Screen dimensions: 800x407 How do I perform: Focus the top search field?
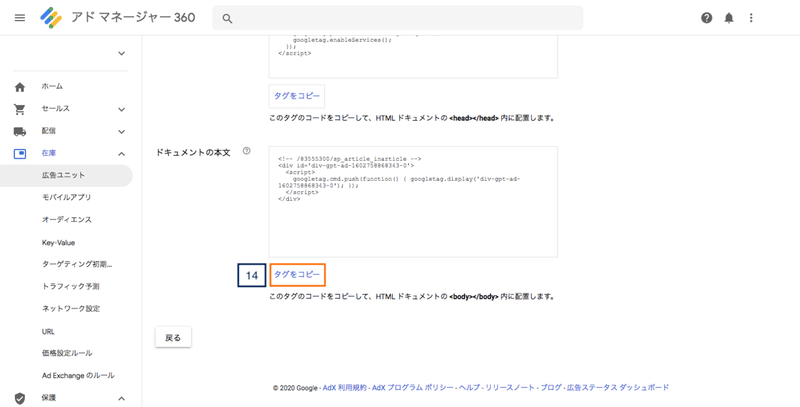pos(397,18)
